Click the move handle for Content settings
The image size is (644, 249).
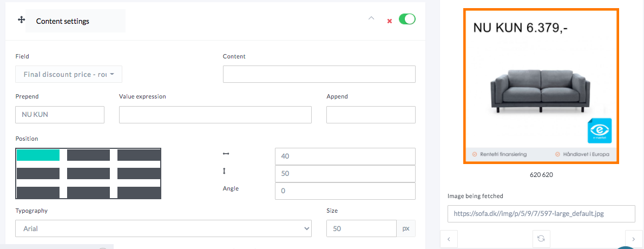(21, 19)
